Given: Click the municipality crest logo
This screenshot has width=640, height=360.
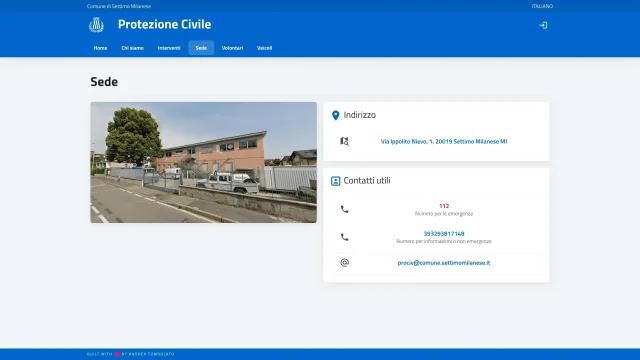Looking at the screenshot, I should [x=96, y=25].
